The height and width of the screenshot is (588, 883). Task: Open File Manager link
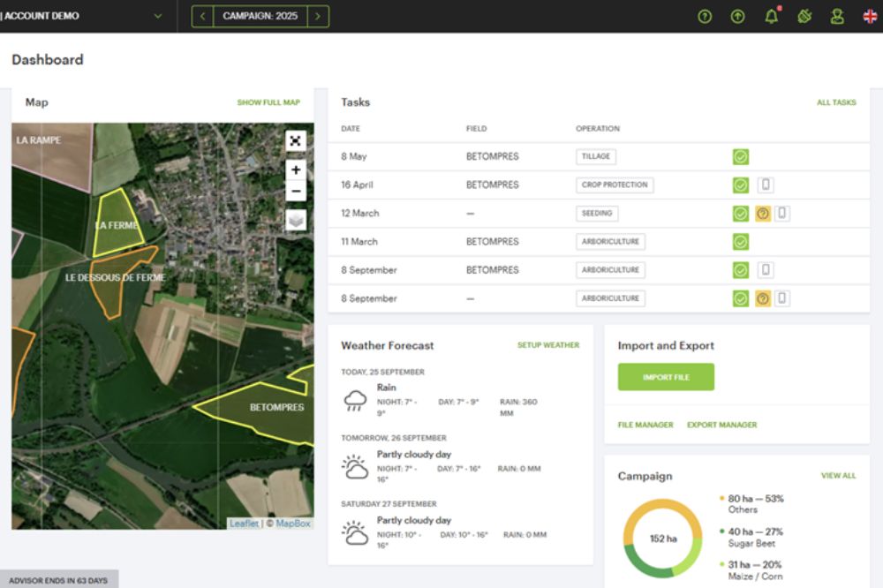[x=645, y=425]
